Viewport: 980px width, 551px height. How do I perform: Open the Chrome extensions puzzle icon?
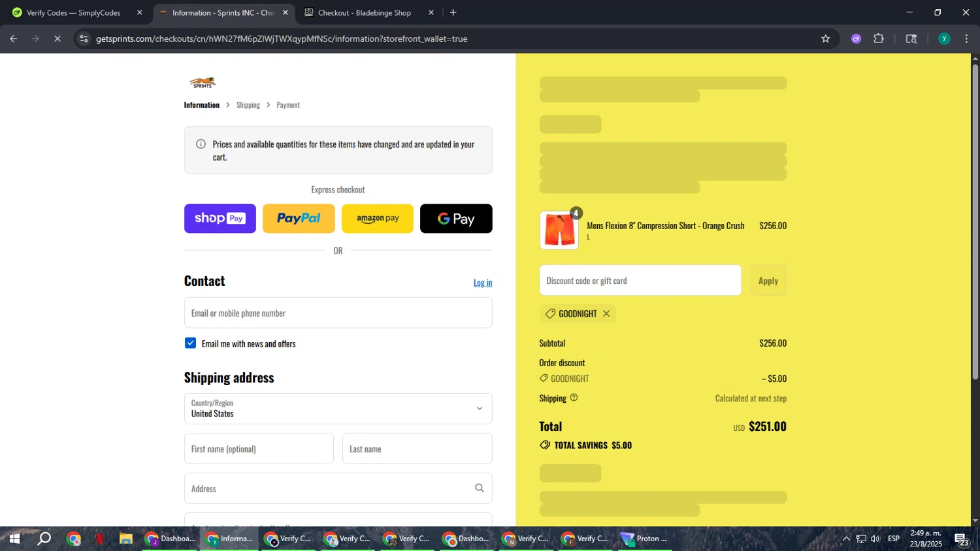879,39
